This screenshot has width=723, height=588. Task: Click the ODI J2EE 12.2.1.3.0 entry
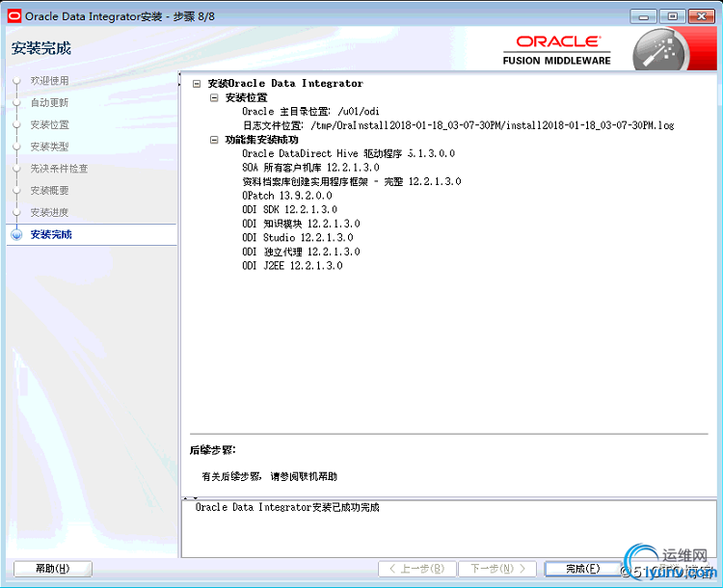[292, 266]
